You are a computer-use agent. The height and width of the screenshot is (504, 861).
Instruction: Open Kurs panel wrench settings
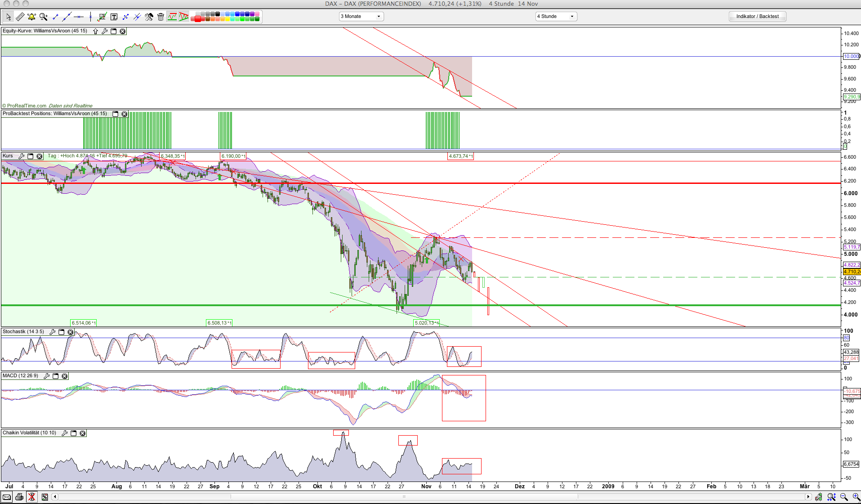point(21,156)
